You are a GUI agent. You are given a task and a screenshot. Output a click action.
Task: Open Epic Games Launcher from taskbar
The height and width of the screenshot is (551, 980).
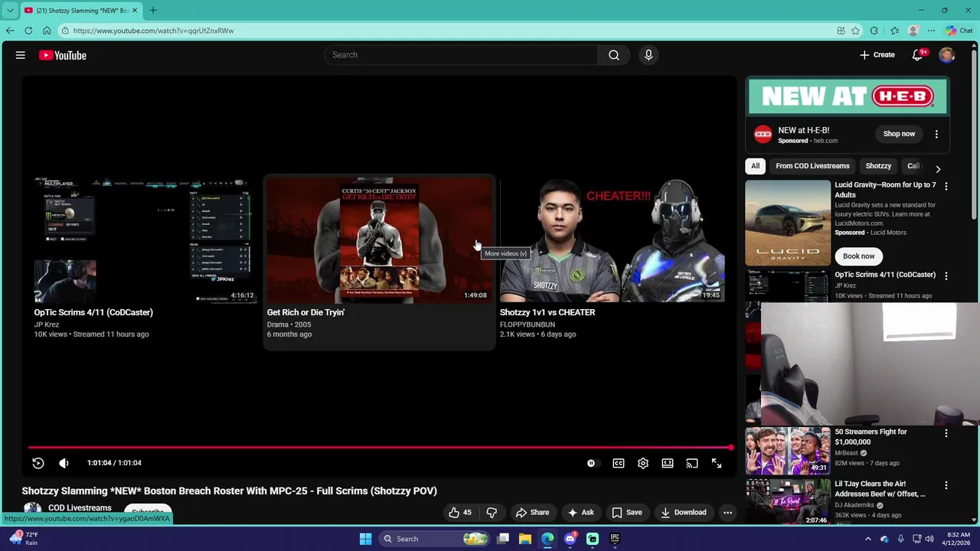(x=615, y=539)
